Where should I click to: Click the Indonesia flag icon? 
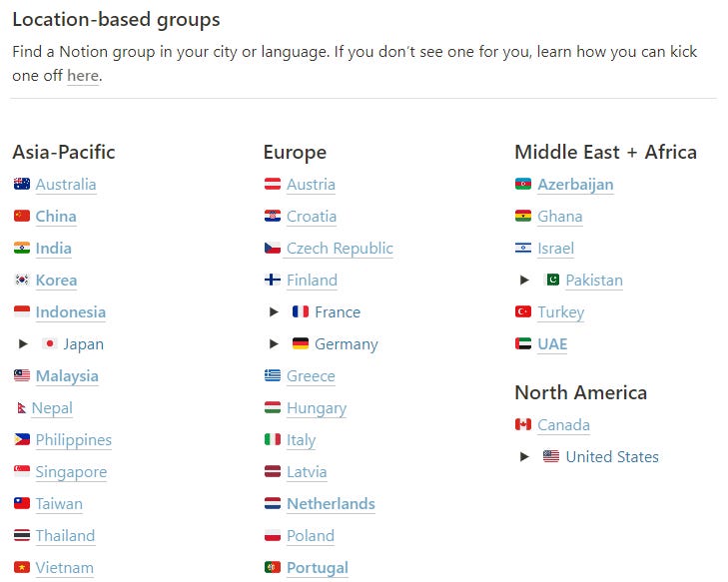[x=22, y=311]
